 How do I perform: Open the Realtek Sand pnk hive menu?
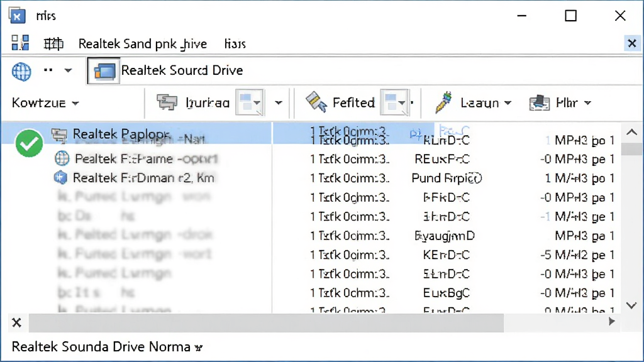coord(143,44)
